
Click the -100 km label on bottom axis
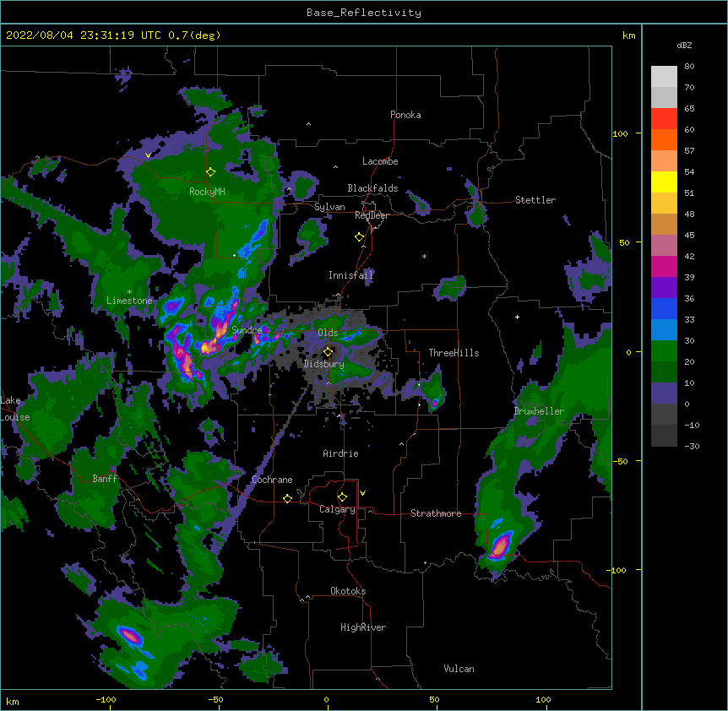tap(106, 699)
